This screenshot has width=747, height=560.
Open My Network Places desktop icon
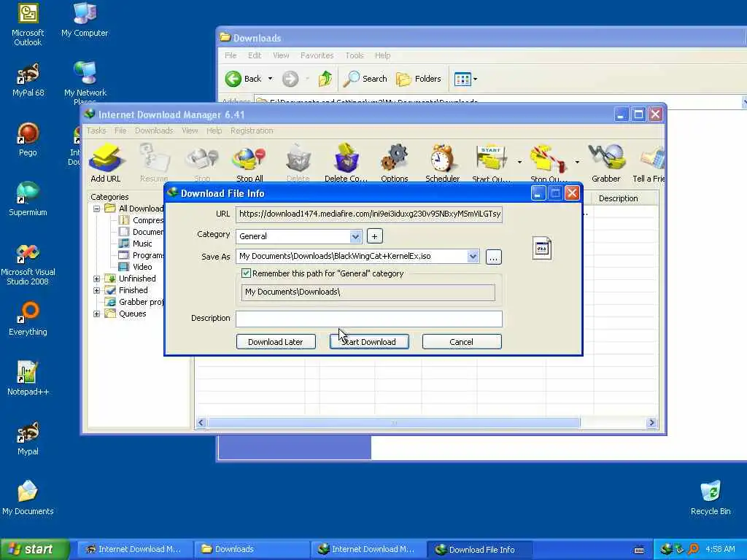click(85, 82)
